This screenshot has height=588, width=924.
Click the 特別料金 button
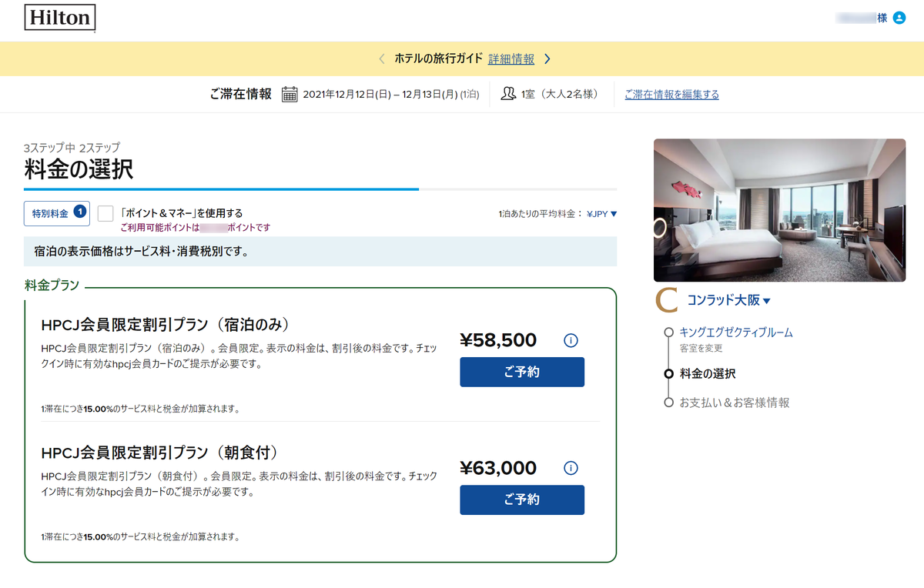click(57, 213)
